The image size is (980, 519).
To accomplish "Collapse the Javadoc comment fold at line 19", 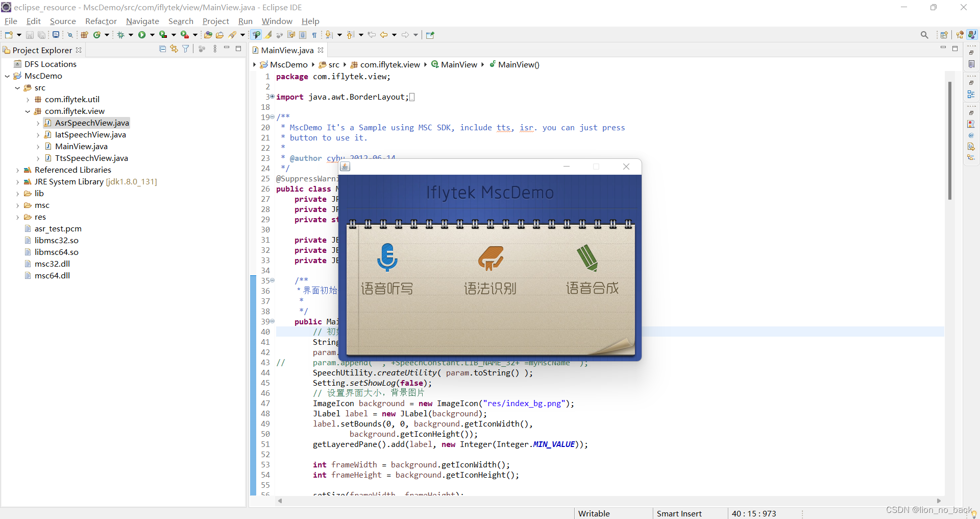I will click(x=272, y=117).
